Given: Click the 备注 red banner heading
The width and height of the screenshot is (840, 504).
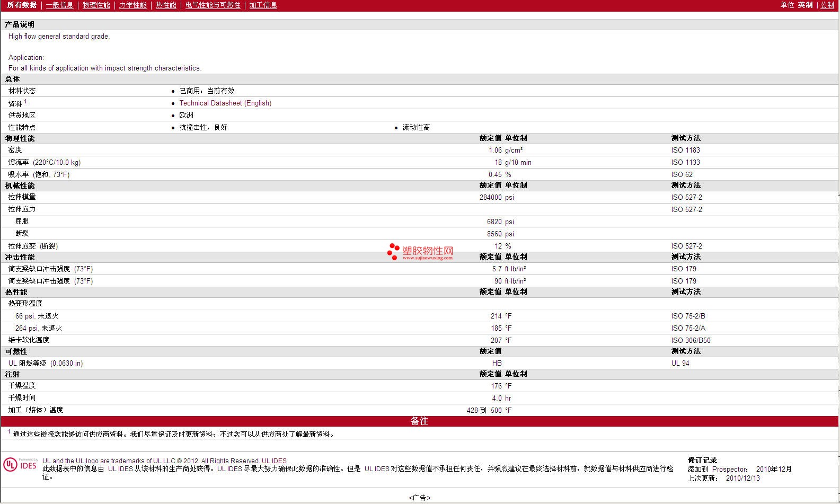Looking at the screenshot, I should point(419,421).
